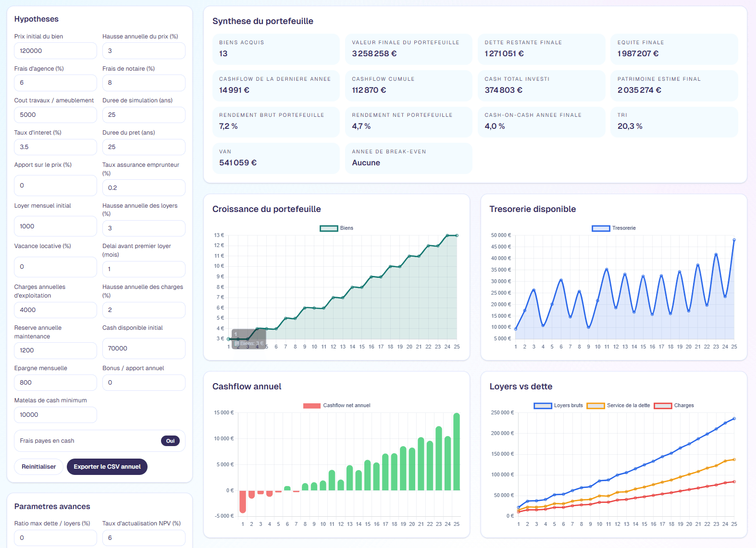Screen dimensions: 756x548
Task: Select the Vacance locative field
Action: pos(55,267)
